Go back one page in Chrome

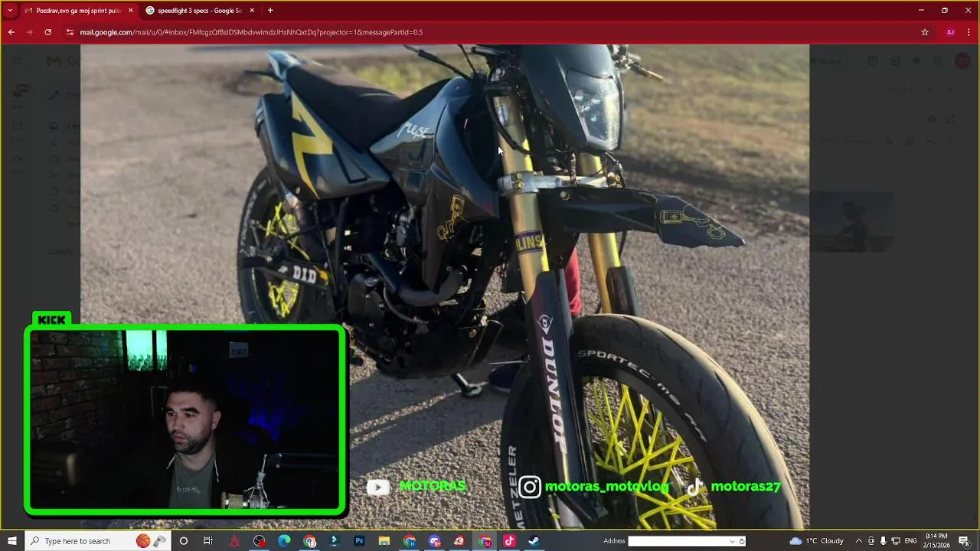pyautogui.click(x=11, y=32)
